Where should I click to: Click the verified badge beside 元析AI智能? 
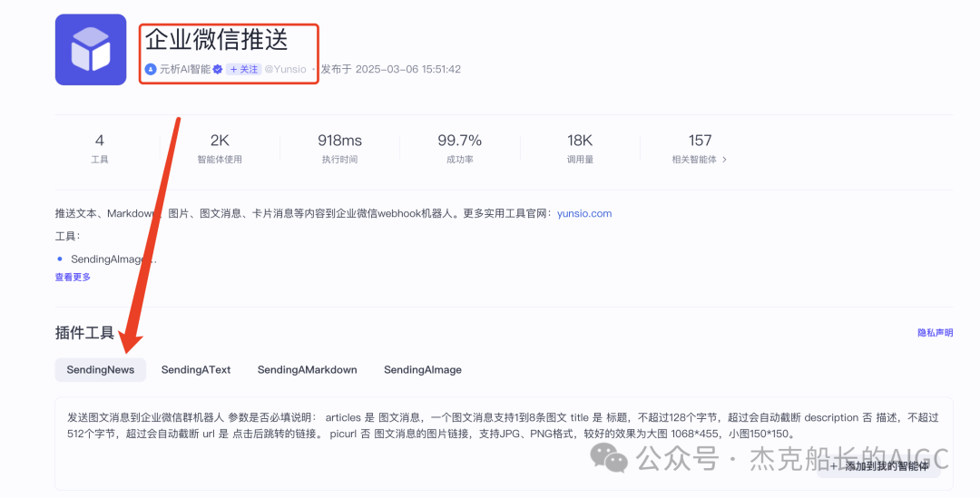pyautogui.click(x=218, y=69)
